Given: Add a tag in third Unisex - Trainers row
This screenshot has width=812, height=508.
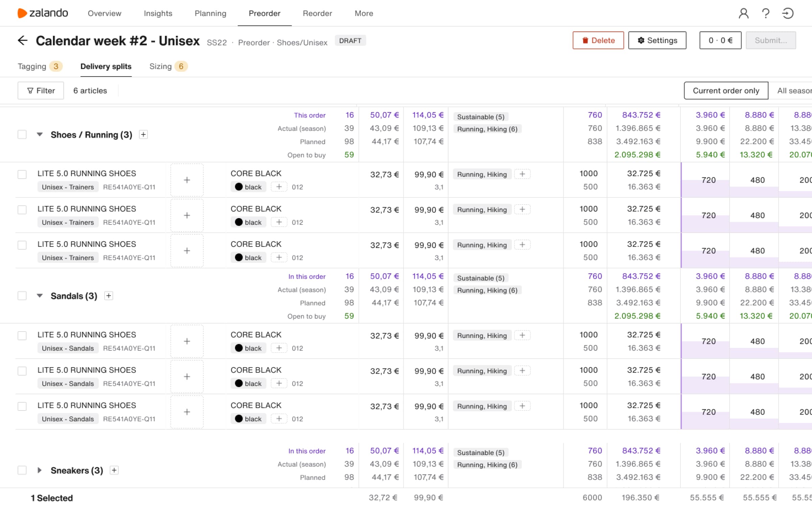Looking at the screenshot, I should coord(522,245).
